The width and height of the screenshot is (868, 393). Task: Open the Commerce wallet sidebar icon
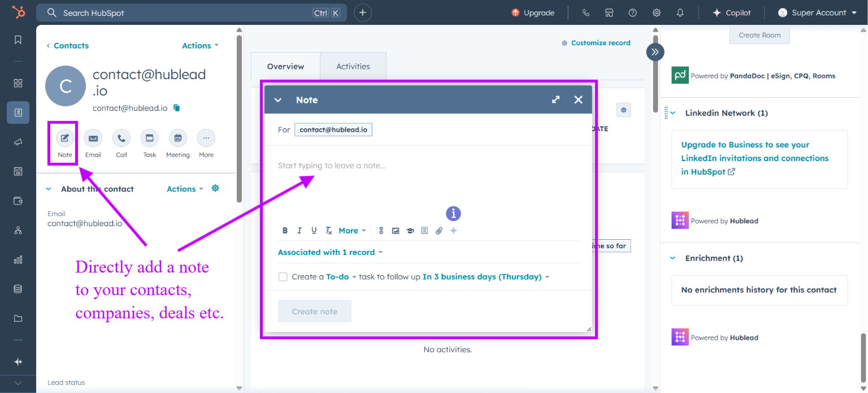coord(18,201)
